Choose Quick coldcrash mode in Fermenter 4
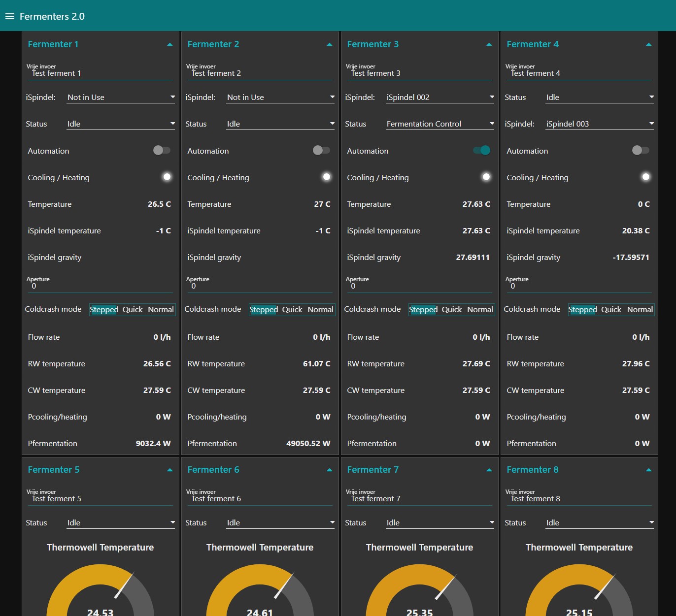The height and width of the screenshot is (616, 676). click(611, 310)
